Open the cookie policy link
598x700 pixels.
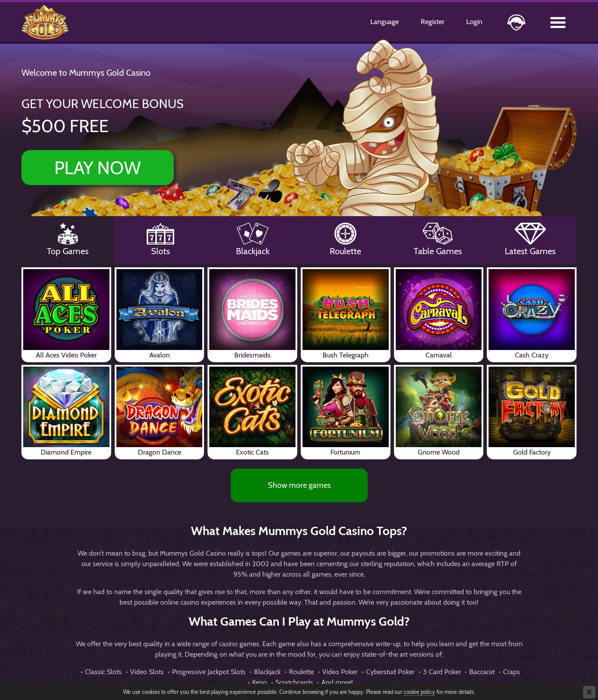click(x=419, y=692)
